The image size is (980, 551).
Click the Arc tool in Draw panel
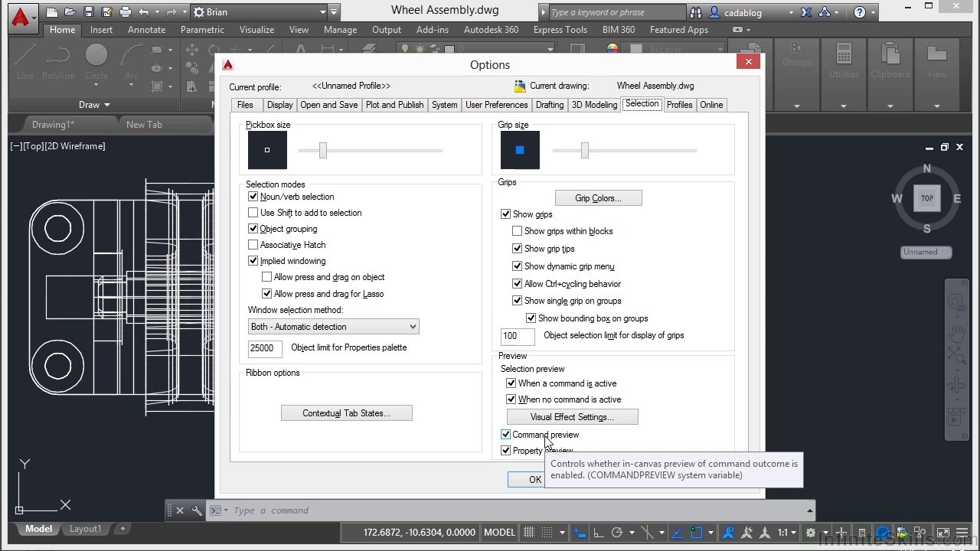point(132,61)
